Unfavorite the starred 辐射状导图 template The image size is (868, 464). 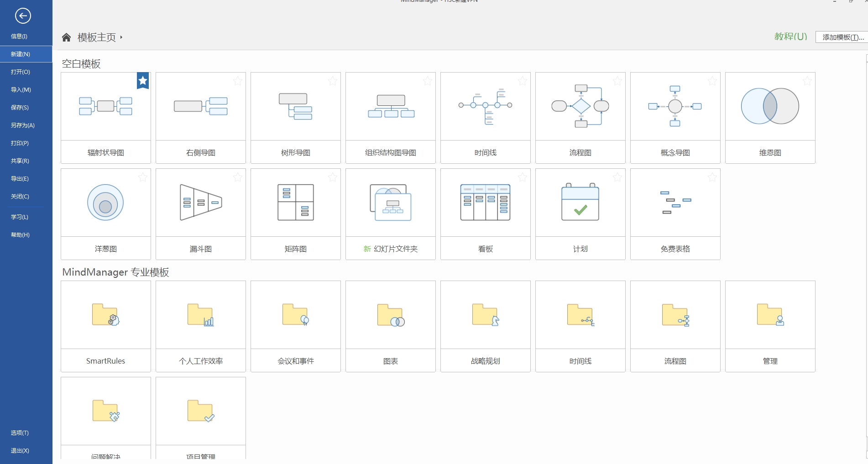tap(142, 81)
